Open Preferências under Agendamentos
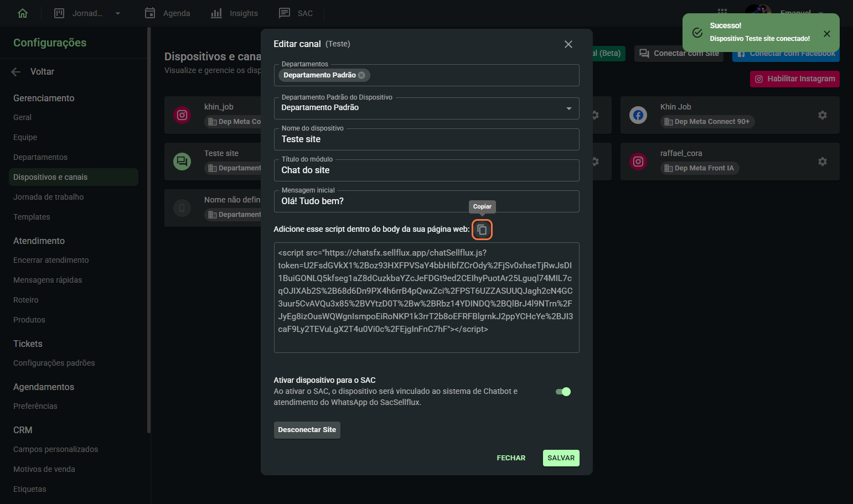This screenshot has height=504, width=853. (x=35, y=406)
